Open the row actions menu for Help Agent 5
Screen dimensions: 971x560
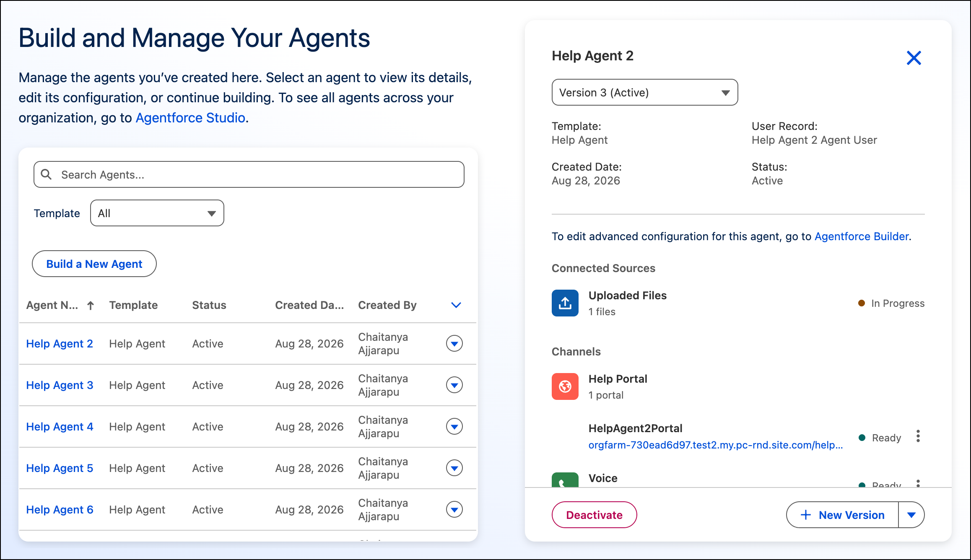point(454,468)
